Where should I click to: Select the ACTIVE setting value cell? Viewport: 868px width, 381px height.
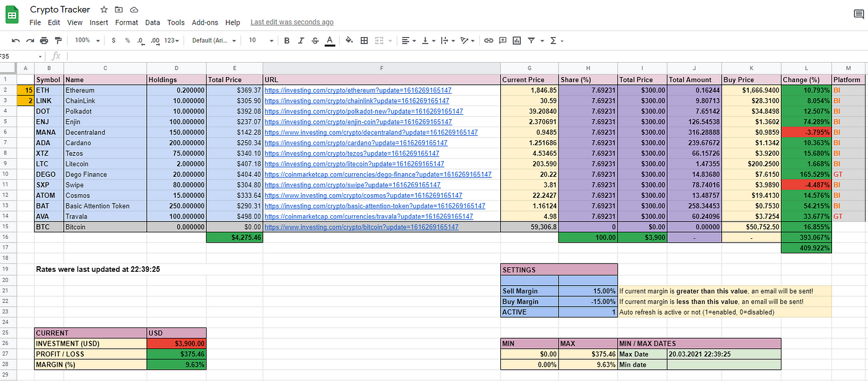(x=588, y=312)
